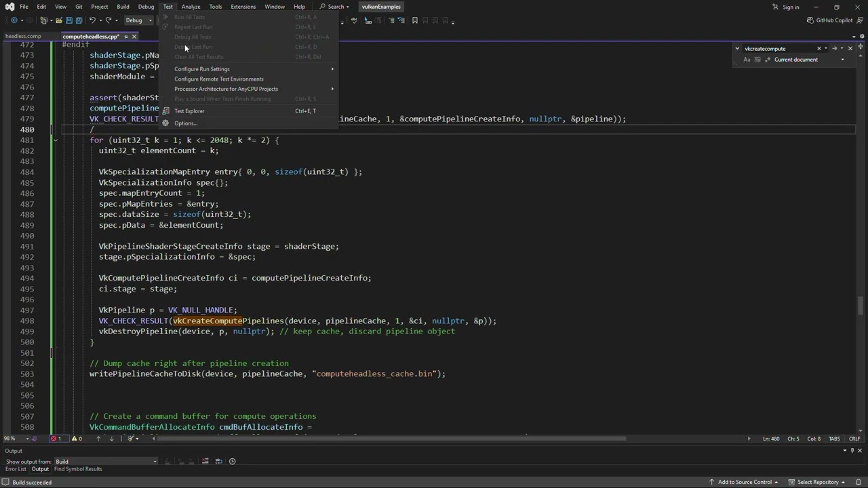Select Configure Remote Test Environments menu item
Image resolution: width=868 pixels, height=488 pixels.
point(219,79)
